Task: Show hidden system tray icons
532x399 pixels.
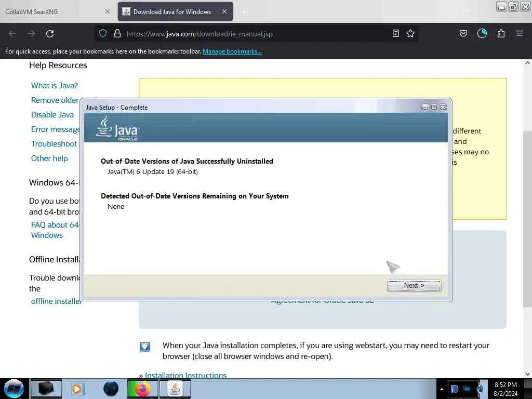Action: point(442,389)
